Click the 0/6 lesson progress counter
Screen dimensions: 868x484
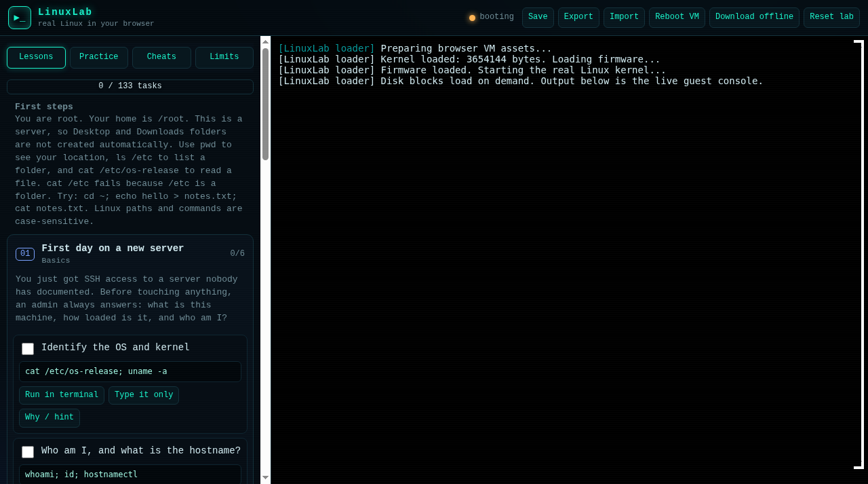(237, 254)
